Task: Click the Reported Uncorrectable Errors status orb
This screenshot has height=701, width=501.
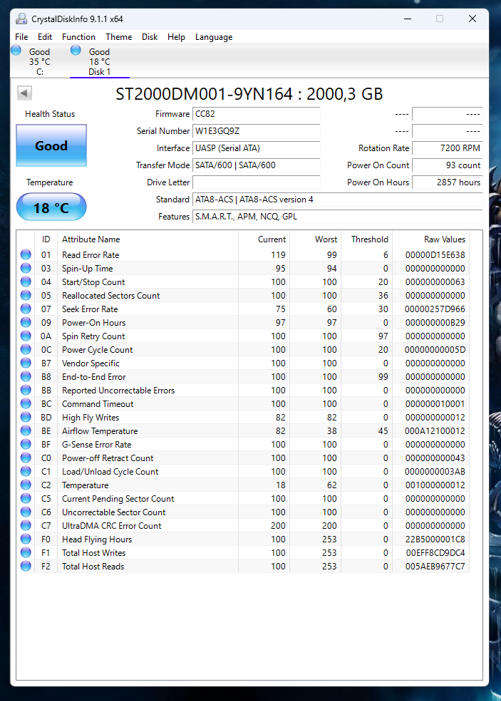Action: coord(26,390)
